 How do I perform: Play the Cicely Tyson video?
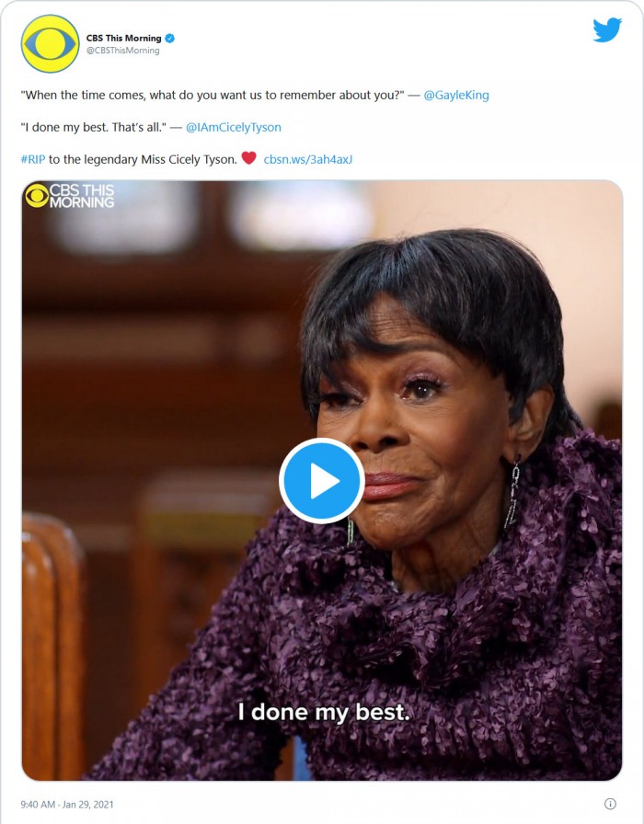(322, 481)
